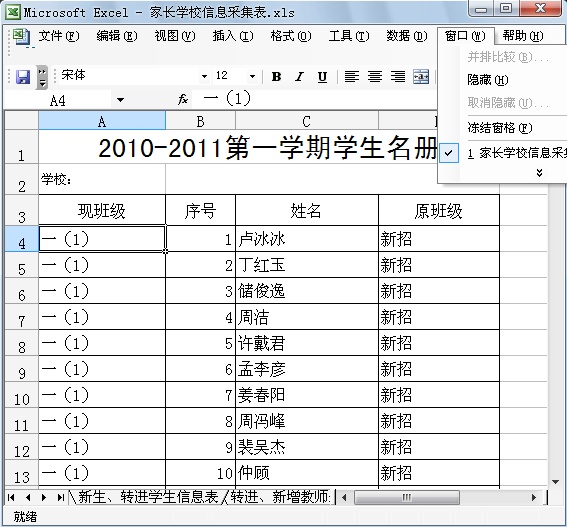Open the 宋体 font name dropdown
This screenshot has width=567, height=527.
tap(204, 76)
